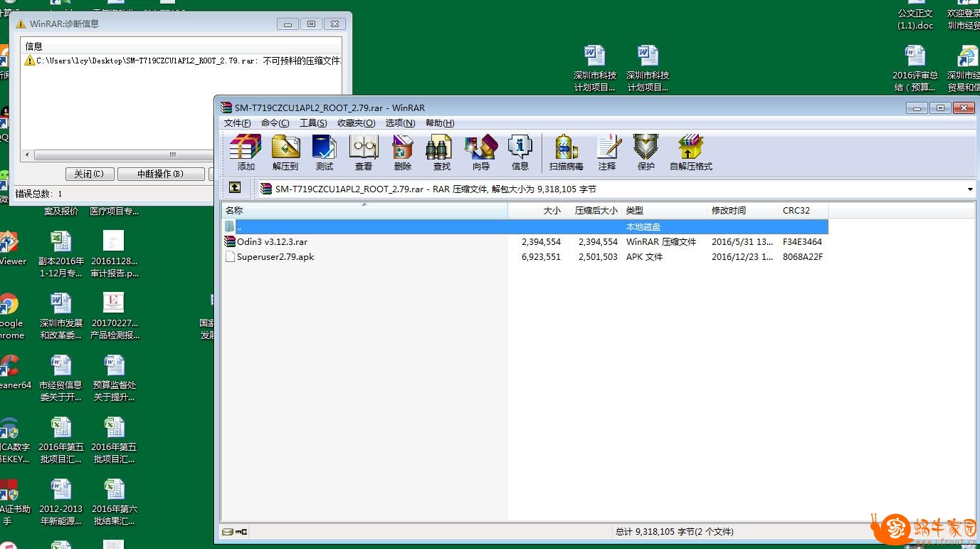Screen dimensions: 980x549
Task: Close the WinRAR archive window
Action: pyautogui.click(x=964, y=108)
